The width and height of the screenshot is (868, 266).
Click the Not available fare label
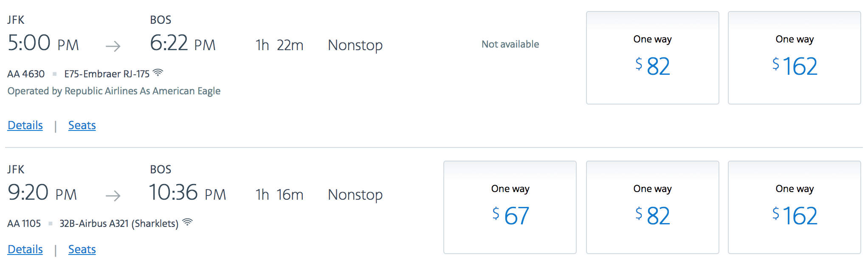pyautogui.click(x=510, y=44)
